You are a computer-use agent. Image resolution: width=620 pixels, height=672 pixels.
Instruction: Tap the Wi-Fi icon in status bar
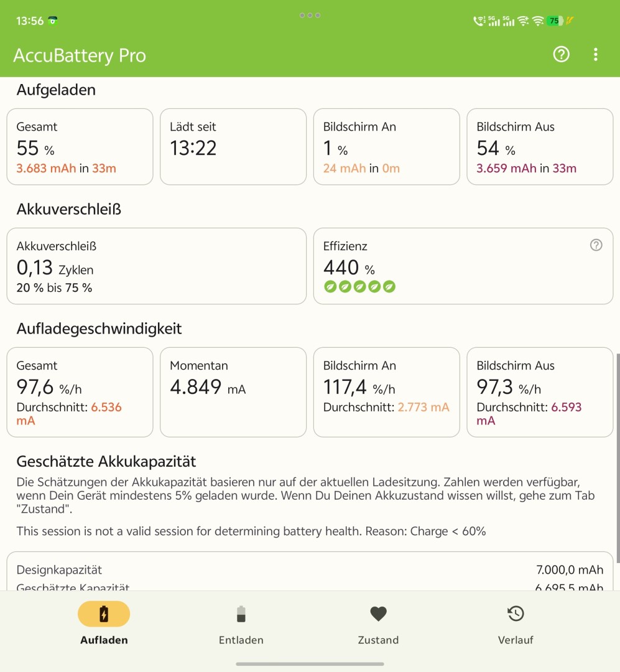coord(538,21)
